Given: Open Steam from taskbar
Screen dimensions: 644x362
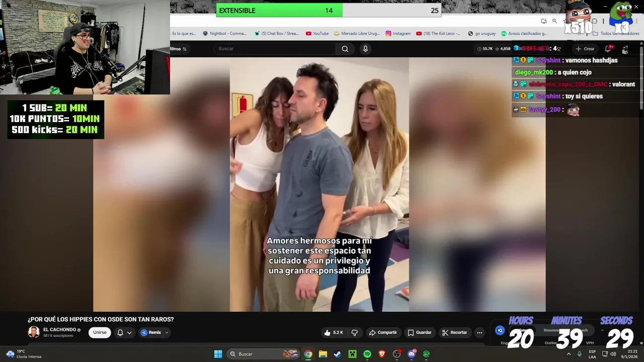Looking at the screenshot, I should 338,354.
